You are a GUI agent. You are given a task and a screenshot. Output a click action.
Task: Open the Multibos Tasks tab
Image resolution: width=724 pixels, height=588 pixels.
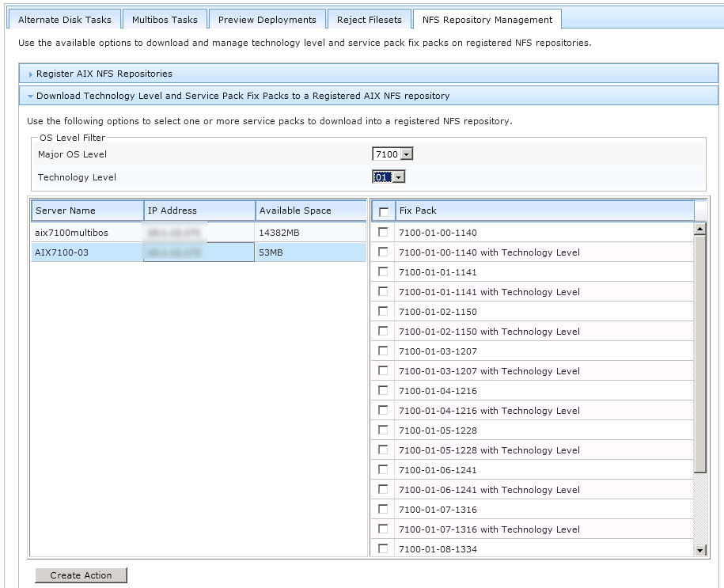(x=165, y=20)
